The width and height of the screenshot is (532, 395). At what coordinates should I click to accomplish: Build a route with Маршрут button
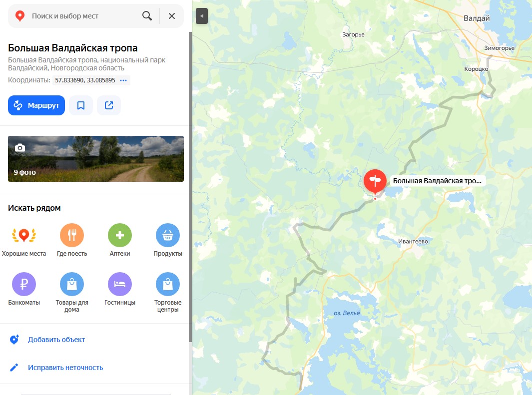(36, 105)
